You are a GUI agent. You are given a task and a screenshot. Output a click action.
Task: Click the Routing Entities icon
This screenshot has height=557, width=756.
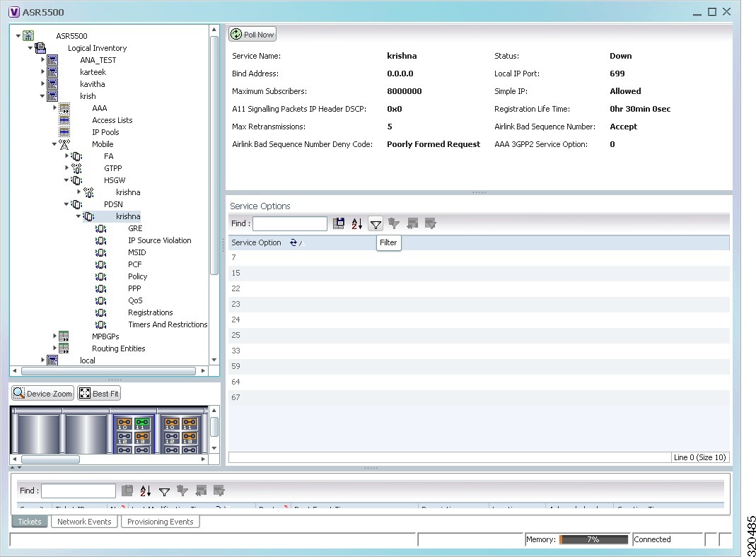[x=64, y=348]
